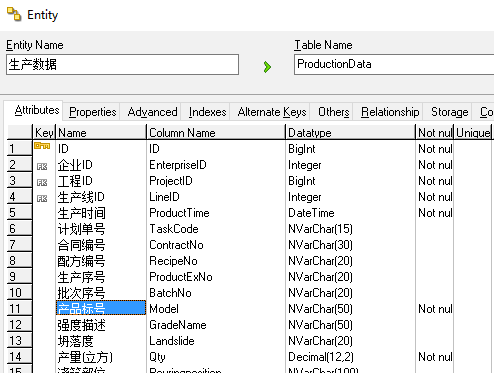Click the Column Name header
The image size is (494, 373).
(x=216, y=133)
